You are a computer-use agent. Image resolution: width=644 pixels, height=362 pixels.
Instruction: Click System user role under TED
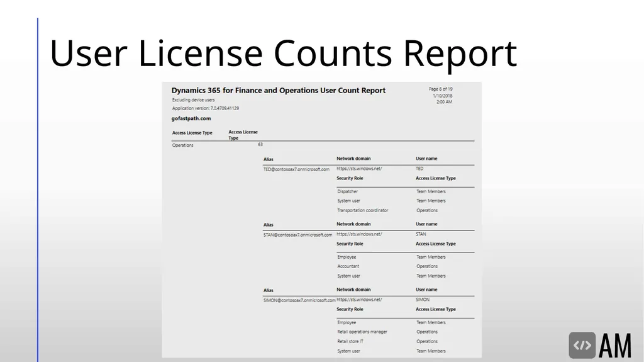(348, 201)
